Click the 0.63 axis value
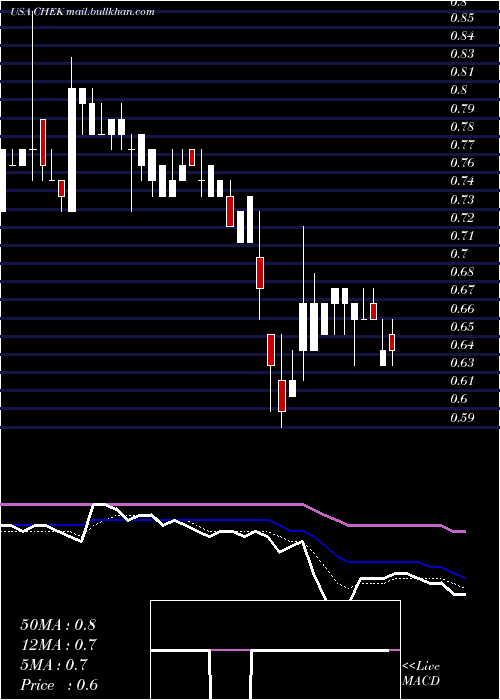The height and width of the screenshot is (700, 500). click(461, 363)
